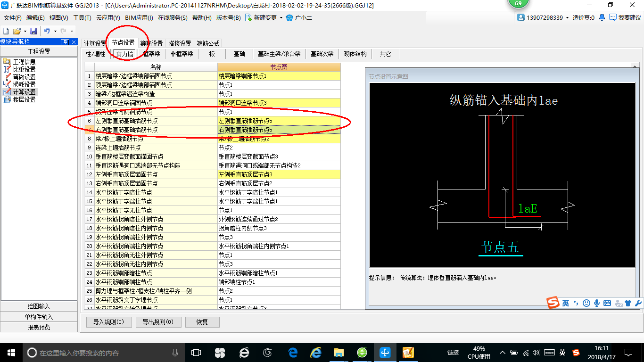Screen dimensions: 644x362
Task: Click the Save diskette toolbar icon
Action: [33, 31]
